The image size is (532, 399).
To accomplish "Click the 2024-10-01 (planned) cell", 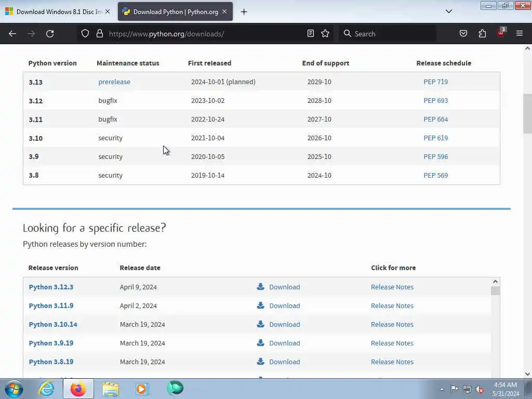I will coord(223,82).
